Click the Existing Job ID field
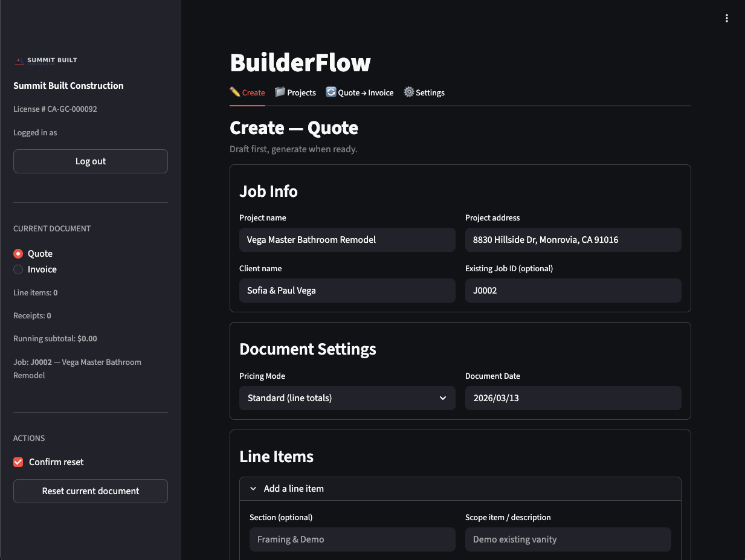Screen dimensions: 745x560 (573, 290)
